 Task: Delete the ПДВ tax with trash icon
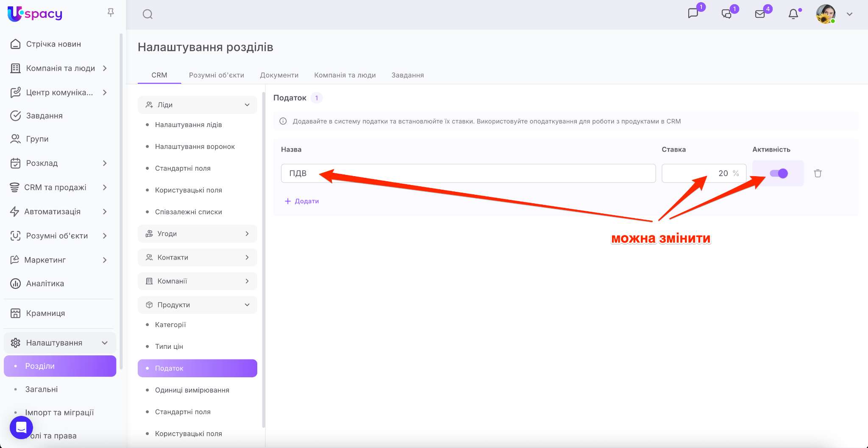818,173
